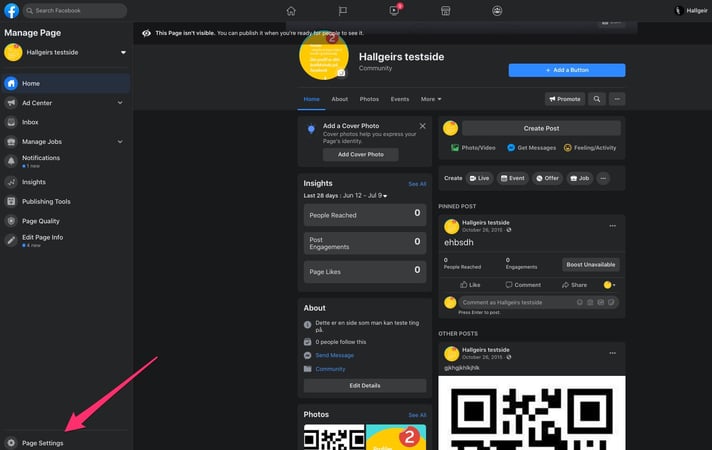This screenshot has height=450, width=712.
Task: Click the Community category link
Action: (330, 369)
